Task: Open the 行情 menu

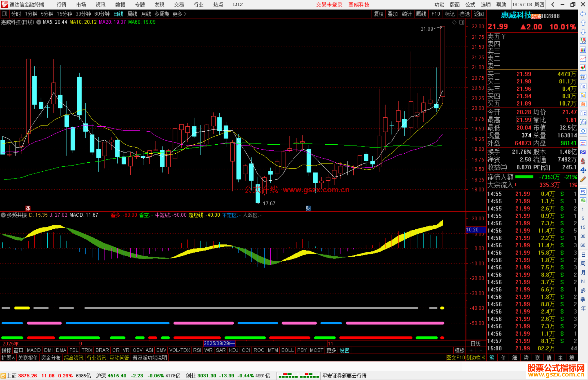Action: coord(61,5)
